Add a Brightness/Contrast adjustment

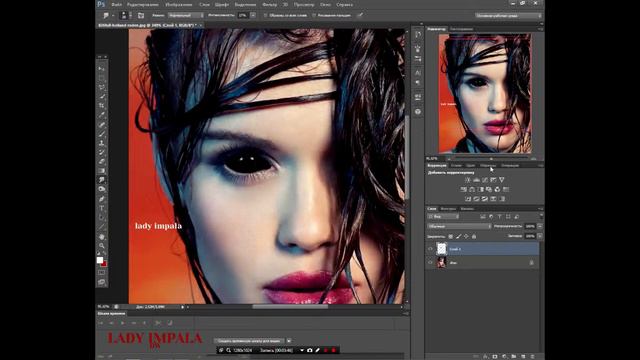pyautogui.click(x=468, y=180)
